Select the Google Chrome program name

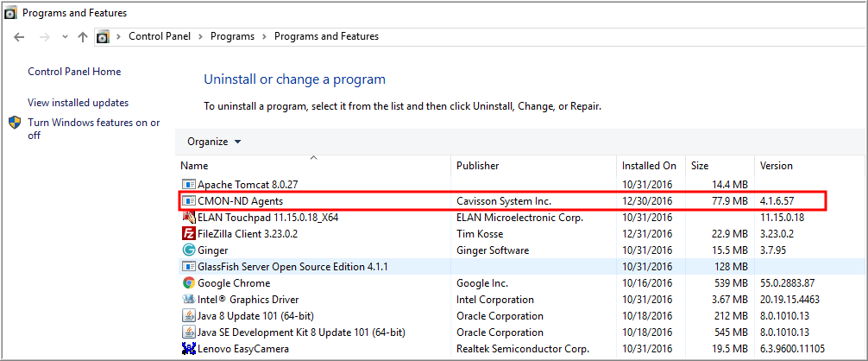[234, 283]
